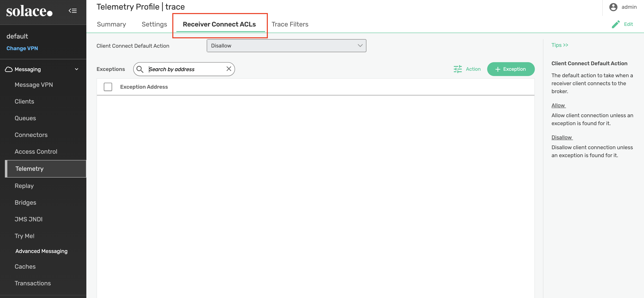Screen dimensions: 644x298
Task: Collapse the Messaging section chevron
Action: (77, 69)
